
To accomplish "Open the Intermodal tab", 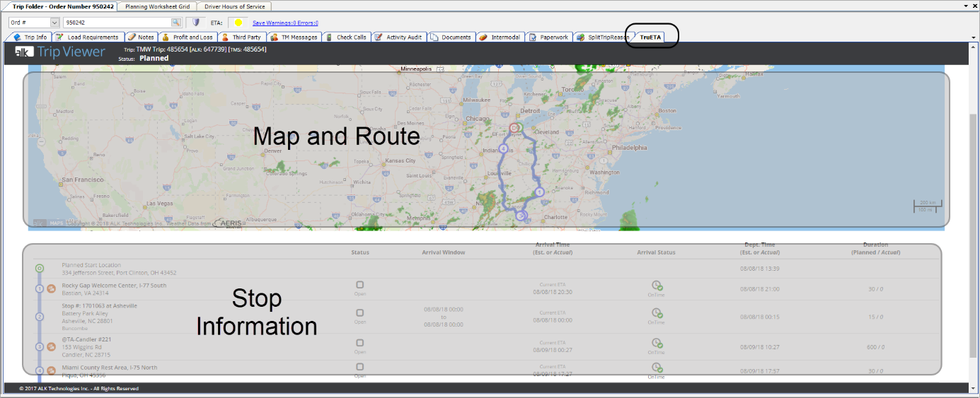I will click(500, 37).
